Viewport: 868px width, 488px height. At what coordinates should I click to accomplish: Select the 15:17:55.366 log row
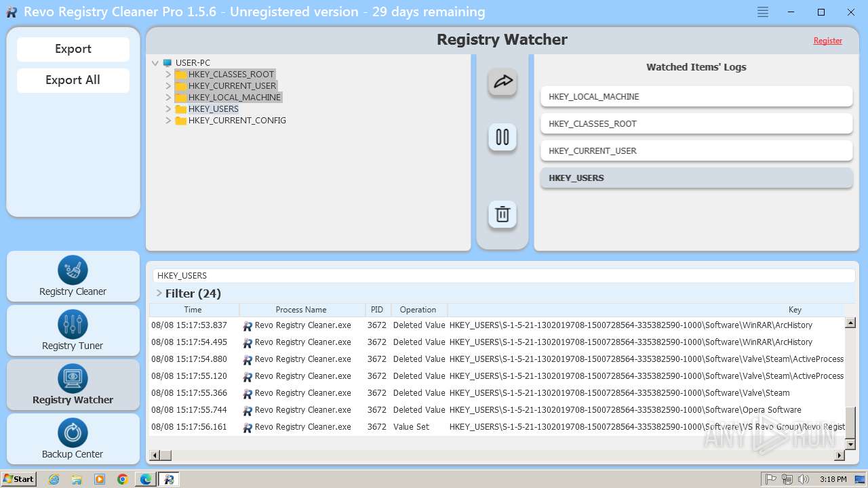point(497,393)
